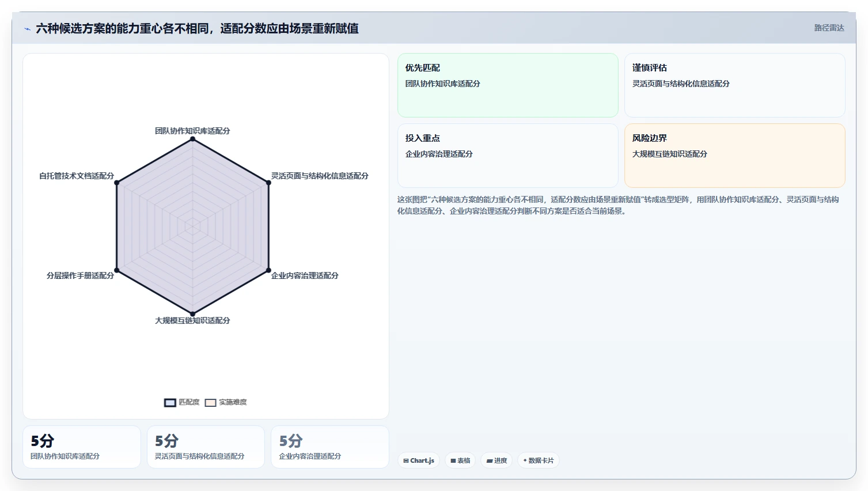Toggle the 匹配度 legend swatch
Viewport: 868px width, 491px height.
(170, 403)
